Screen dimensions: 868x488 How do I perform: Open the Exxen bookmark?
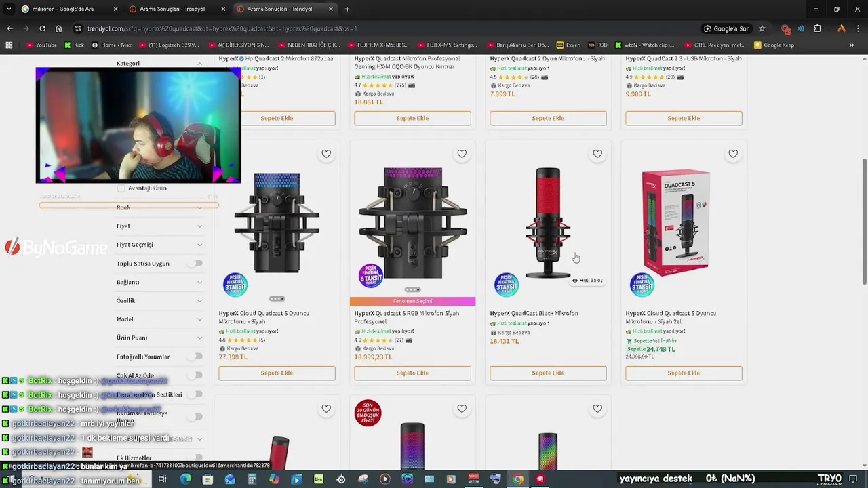click(568, 45)
